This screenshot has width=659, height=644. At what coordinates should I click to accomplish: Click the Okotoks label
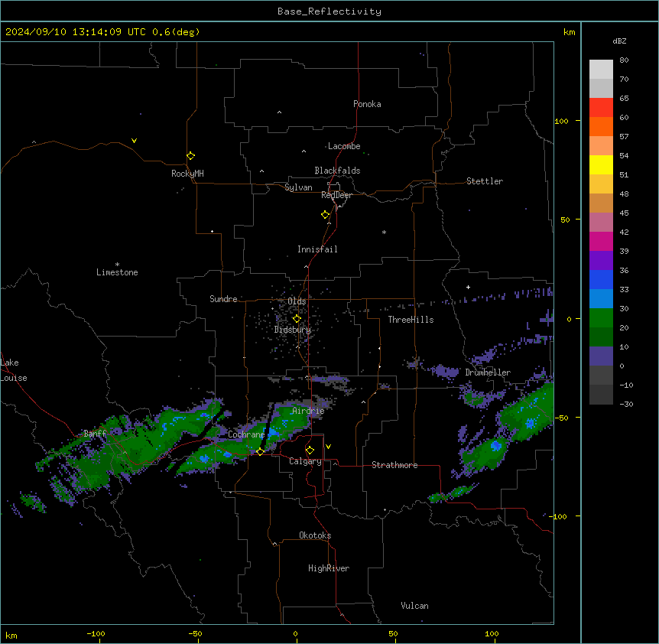coord(315,535)
